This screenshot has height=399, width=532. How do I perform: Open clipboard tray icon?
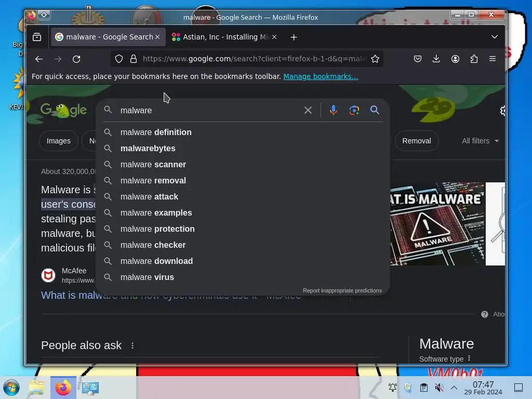pyautogui.click(x=424, y=388)
